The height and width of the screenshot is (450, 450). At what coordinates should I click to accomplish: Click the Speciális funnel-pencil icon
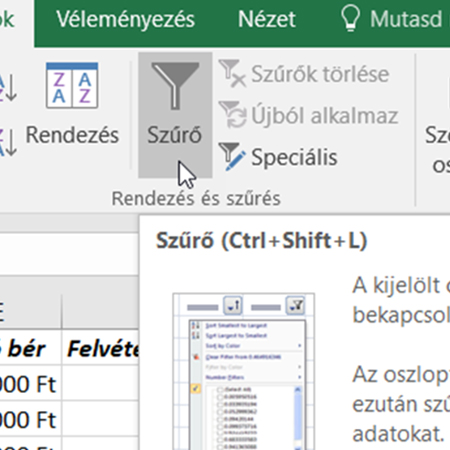(x=232, y=157)
